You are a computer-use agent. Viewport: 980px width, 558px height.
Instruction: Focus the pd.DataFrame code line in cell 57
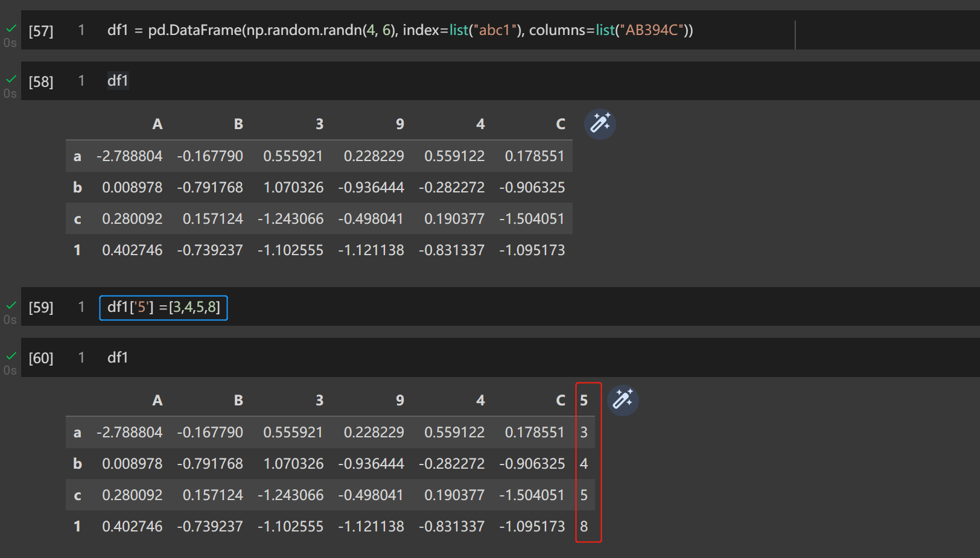(x=400, y=30)
